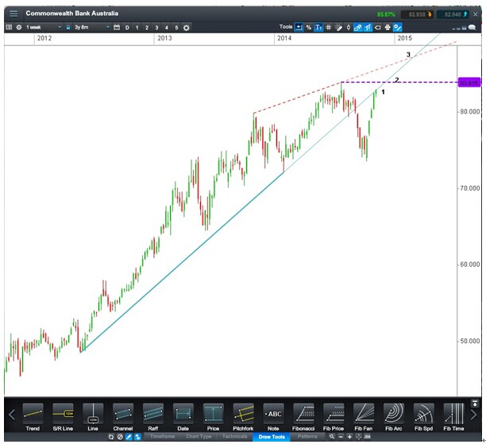Switch to the Technicals tab
This screenshot has width=486, height=448.
(x=234, y=437)
